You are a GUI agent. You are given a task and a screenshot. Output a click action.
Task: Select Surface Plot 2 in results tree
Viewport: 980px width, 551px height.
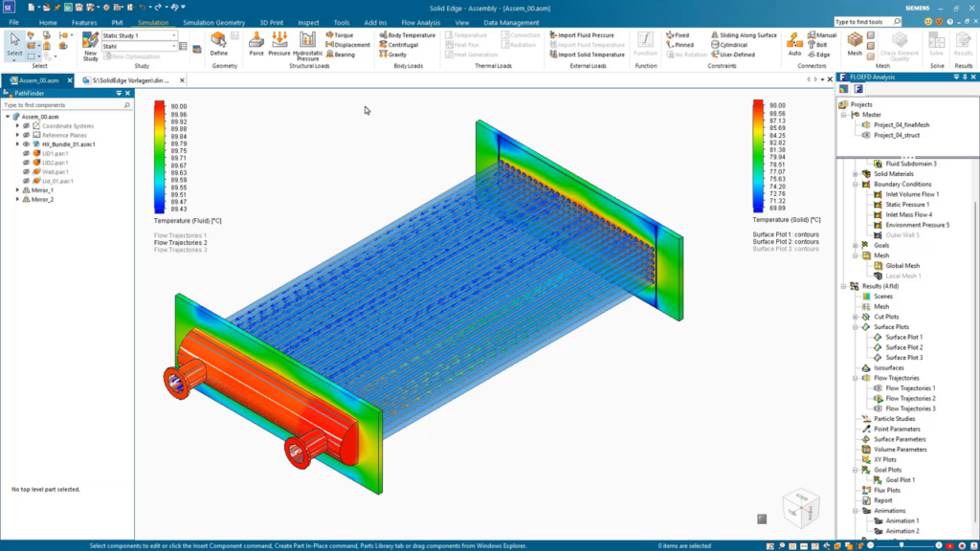(x=902, y=347)
